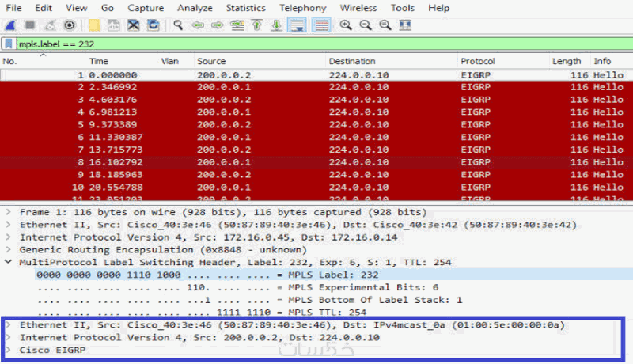
Task: Sort by the Length column header
Action: [567, 62]
